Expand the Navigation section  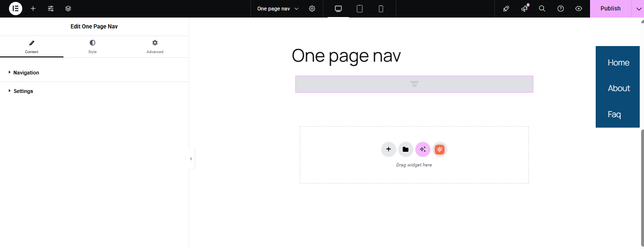coord(94,73)
